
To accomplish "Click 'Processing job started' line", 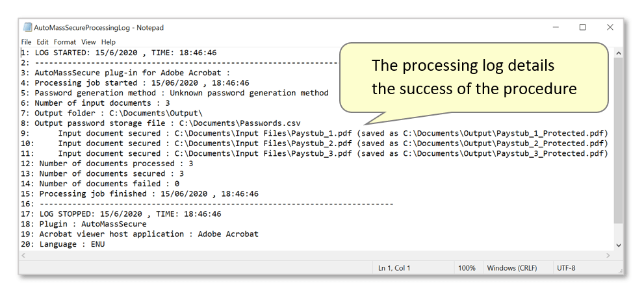I will [135, 83].
